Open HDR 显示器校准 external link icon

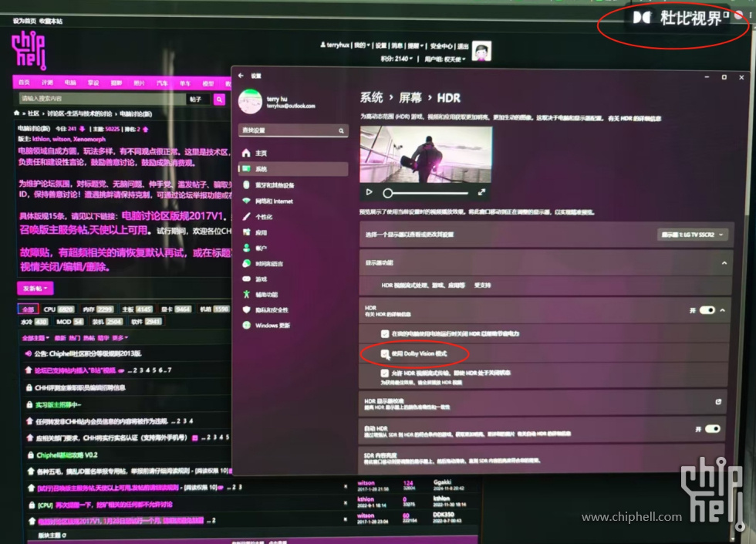click(718, 402)
